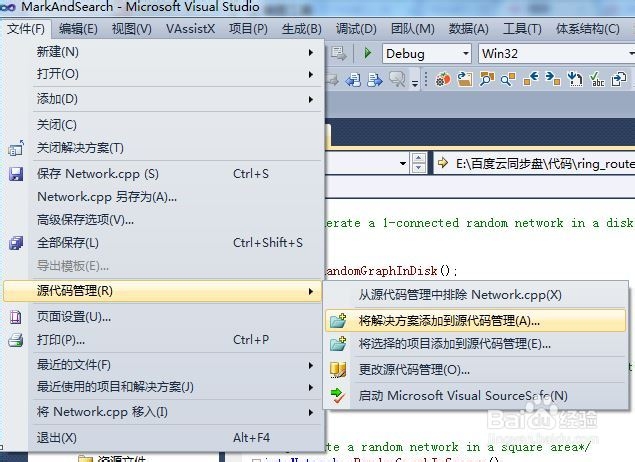
Task: Open the 项目(P) menu
Action: tap(248, 29)
